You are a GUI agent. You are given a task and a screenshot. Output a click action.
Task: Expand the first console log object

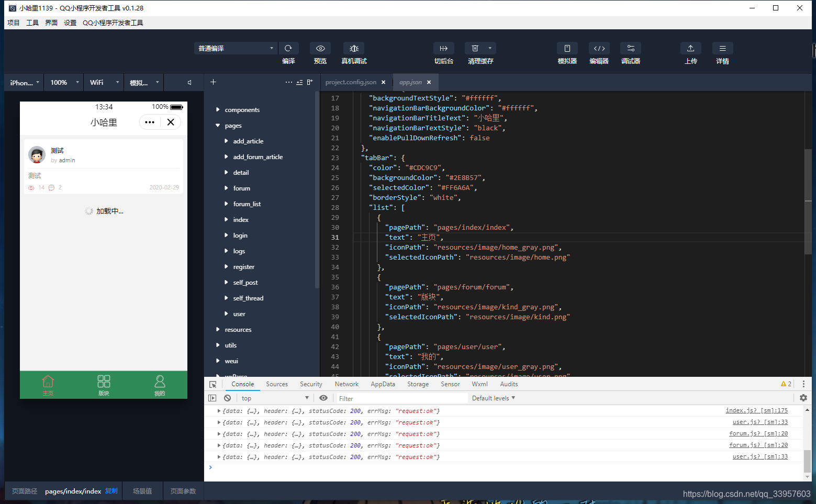click(x=219, y=411)
